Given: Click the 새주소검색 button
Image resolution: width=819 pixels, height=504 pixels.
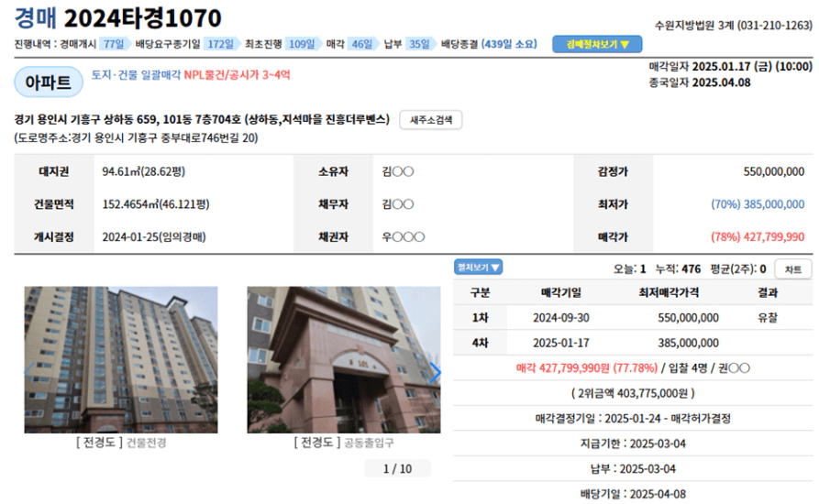Looking at the screenshot, I should (430, 120).
